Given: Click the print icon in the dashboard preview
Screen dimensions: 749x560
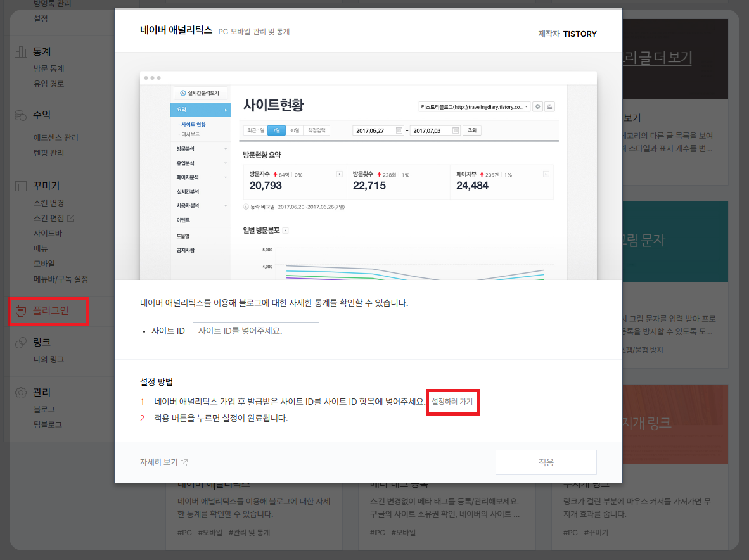Looking at the screenshot, I should click(550, 106).
